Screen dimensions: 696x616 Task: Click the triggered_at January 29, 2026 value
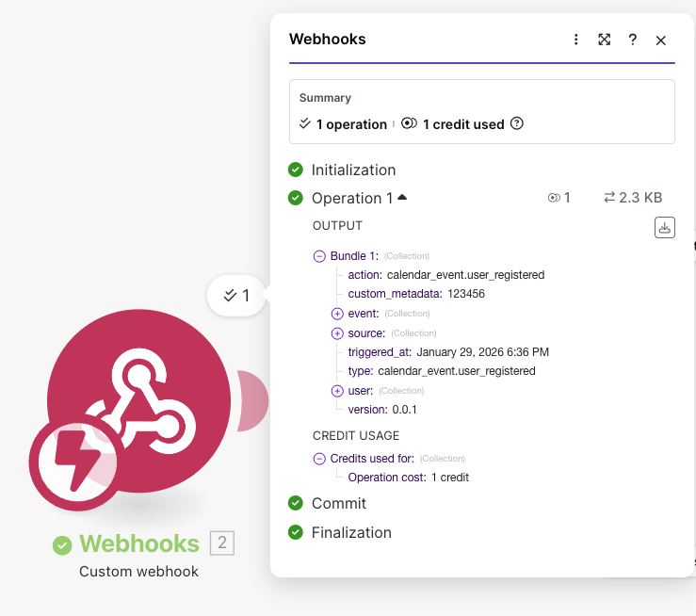(482, 352)
